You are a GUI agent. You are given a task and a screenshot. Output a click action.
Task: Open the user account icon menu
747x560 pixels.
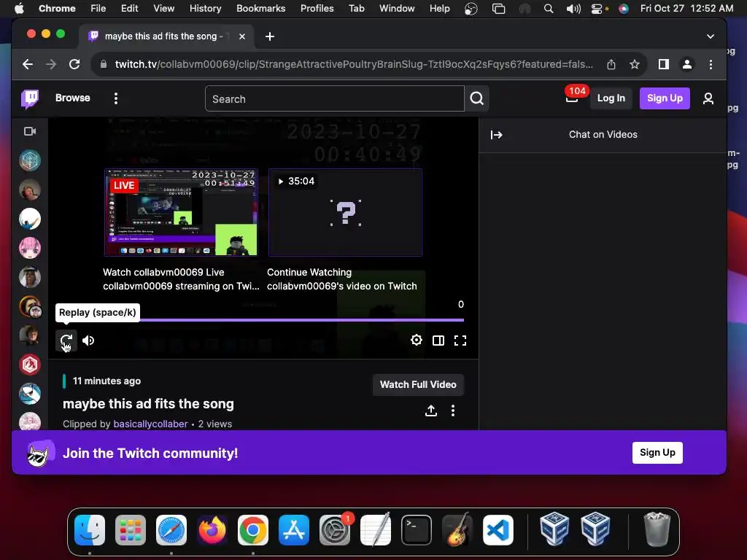pyautogui.click(x=708, y=98)
